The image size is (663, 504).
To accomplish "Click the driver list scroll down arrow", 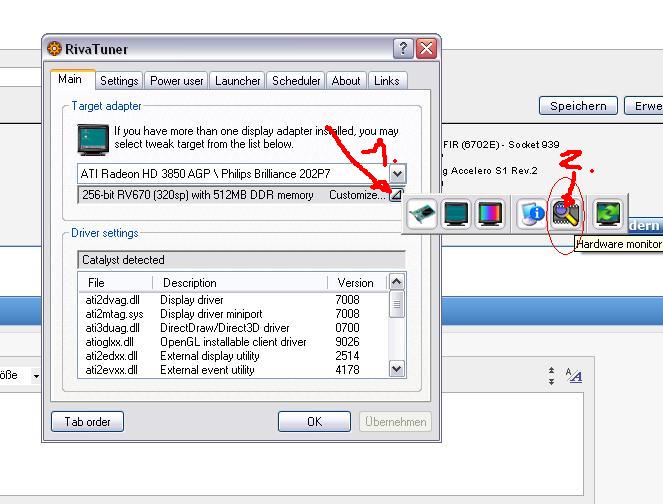I will pos(397,369).
